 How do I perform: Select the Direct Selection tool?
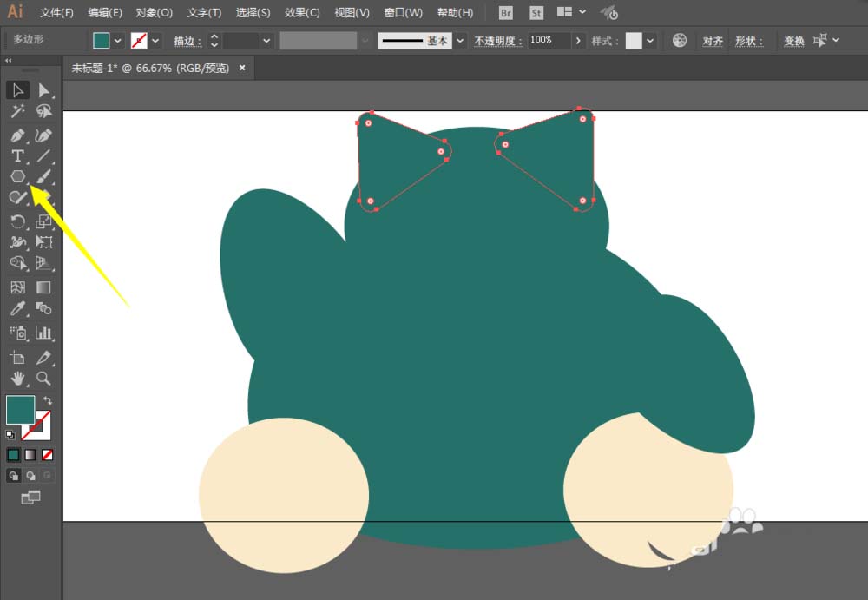[x=43, y=89]
